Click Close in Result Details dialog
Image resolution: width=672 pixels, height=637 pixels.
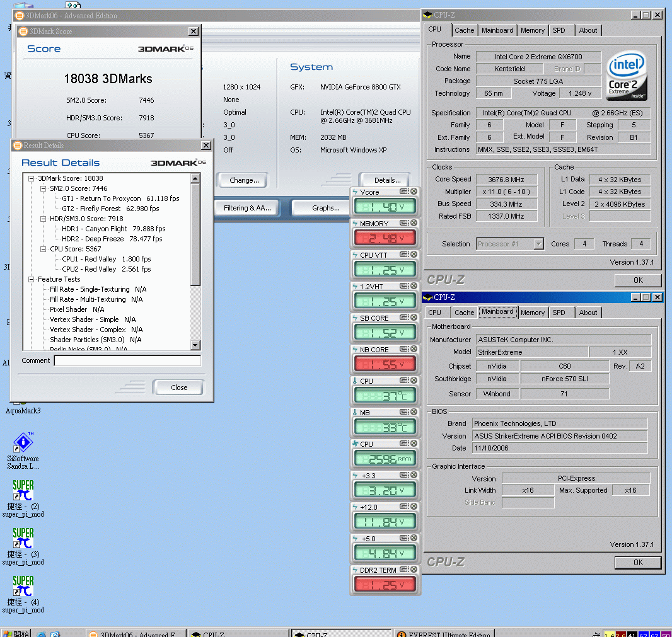pyautogui.click(x=178, y=387)
